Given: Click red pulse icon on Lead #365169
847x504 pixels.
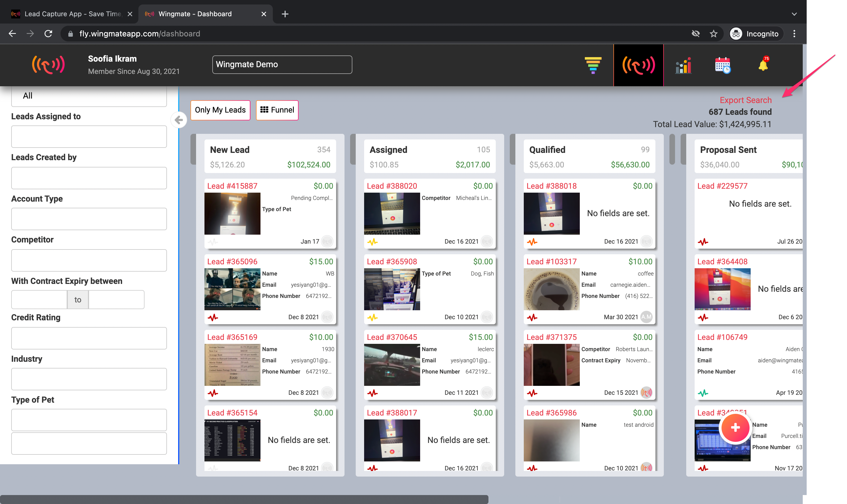Looking at the screenshot, I should pyautogui.click(x=213, y=393).
